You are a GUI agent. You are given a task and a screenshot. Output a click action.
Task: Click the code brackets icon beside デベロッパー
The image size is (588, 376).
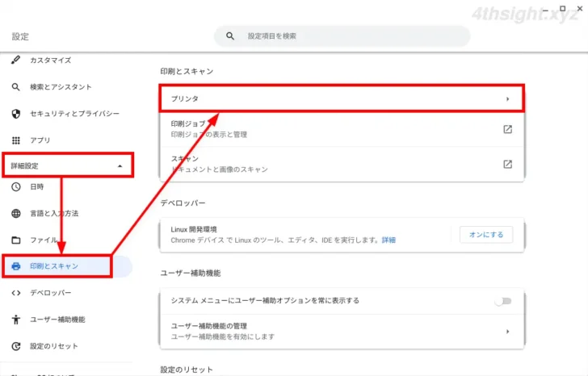[16, 293]
